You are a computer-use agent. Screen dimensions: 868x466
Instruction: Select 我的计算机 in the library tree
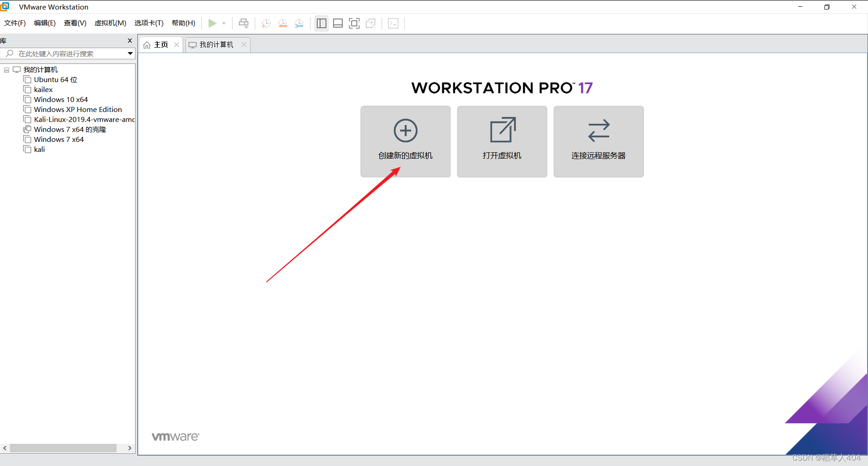pos(40,70)
